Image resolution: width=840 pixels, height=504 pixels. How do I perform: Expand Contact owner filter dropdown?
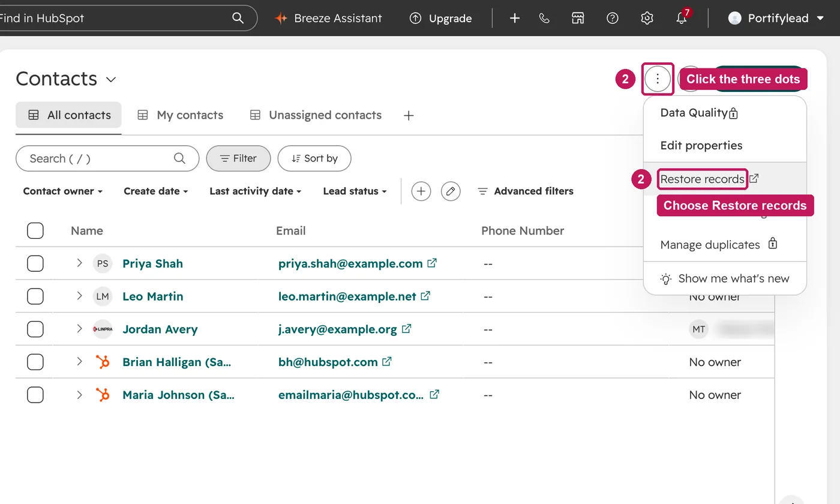(62, 191)
